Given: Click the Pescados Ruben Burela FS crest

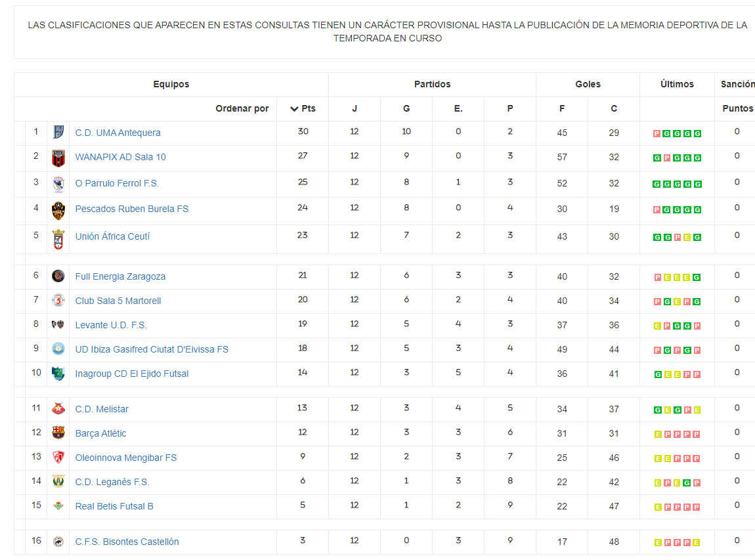Looking at the screenshot, I should 58,211.
